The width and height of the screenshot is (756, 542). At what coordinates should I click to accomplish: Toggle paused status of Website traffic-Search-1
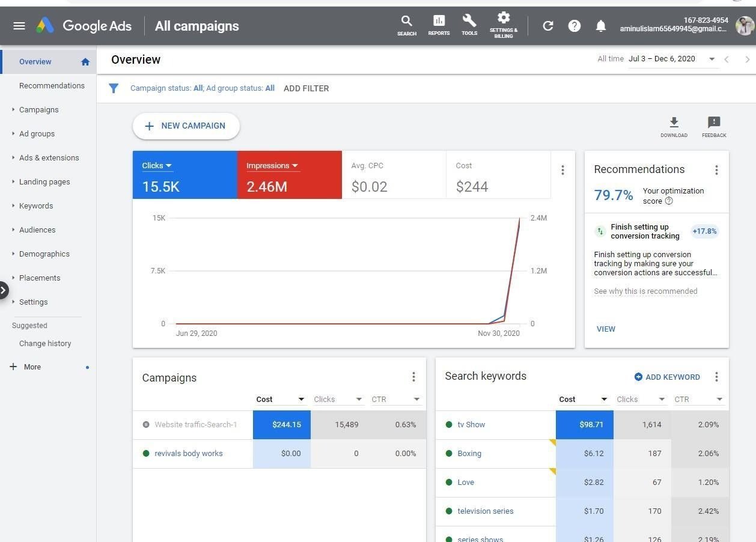tap(146, 425)
